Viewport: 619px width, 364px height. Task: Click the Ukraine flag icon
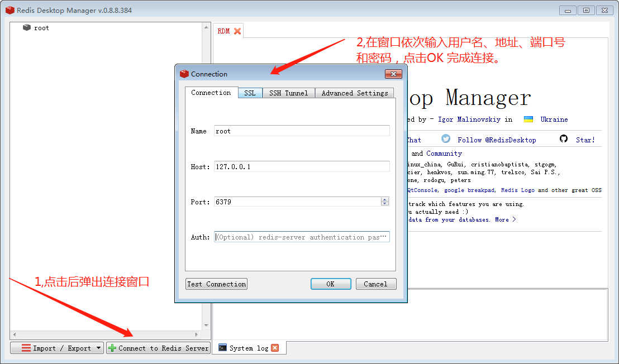point(528,119)
